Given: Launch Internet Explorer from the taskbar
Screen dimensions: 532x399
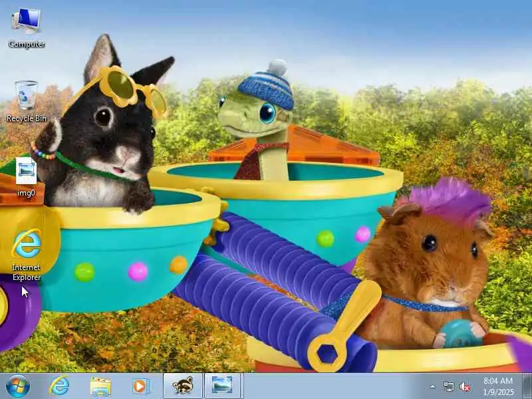Looking at the screenshot, I should coord(59,386).
